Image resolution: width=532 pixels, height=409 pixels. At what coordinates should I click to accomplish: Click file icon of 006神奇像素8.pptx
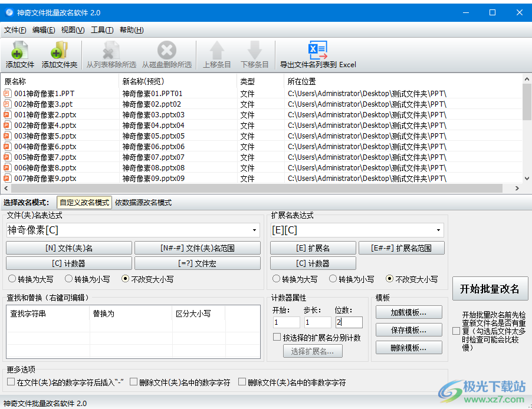tap(7, 167)
